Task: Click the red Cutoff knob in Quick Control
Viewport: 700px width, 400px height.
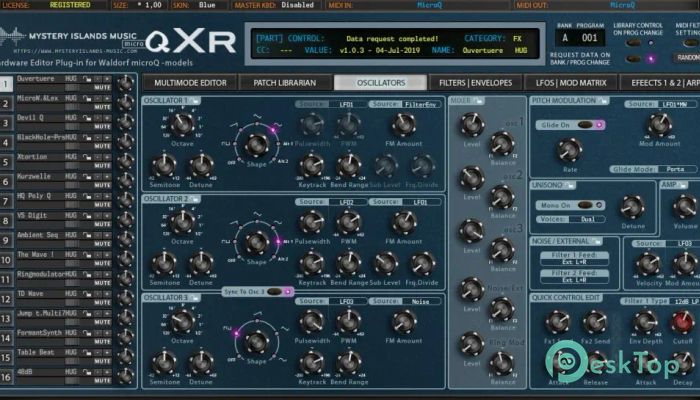Action: click(x=683, y=322)
